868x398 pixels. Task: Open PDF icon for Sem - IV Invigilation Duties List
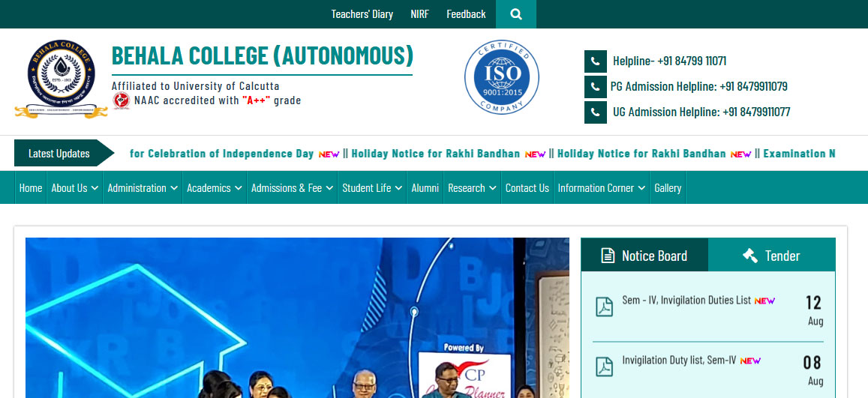[x=604, y=307]
